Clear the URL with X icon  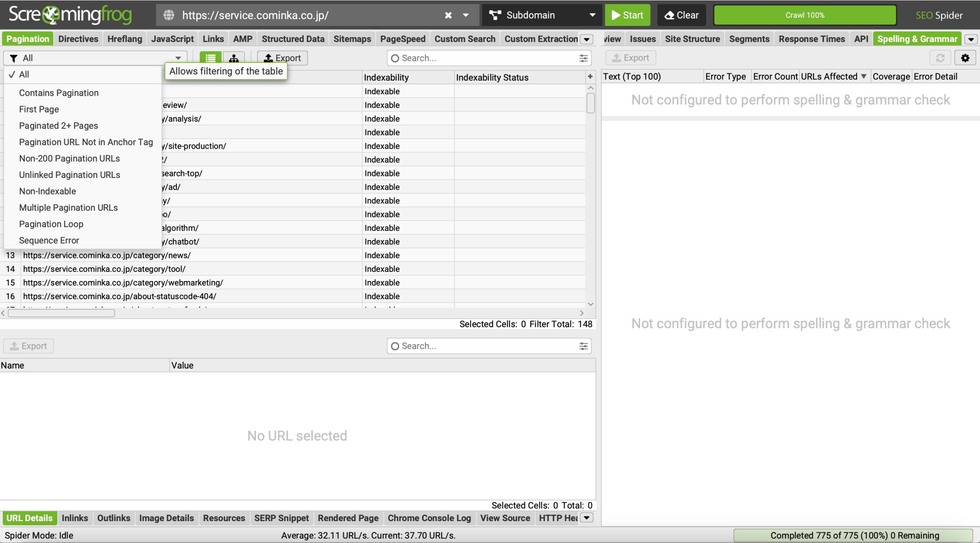[x=448, y=15]
